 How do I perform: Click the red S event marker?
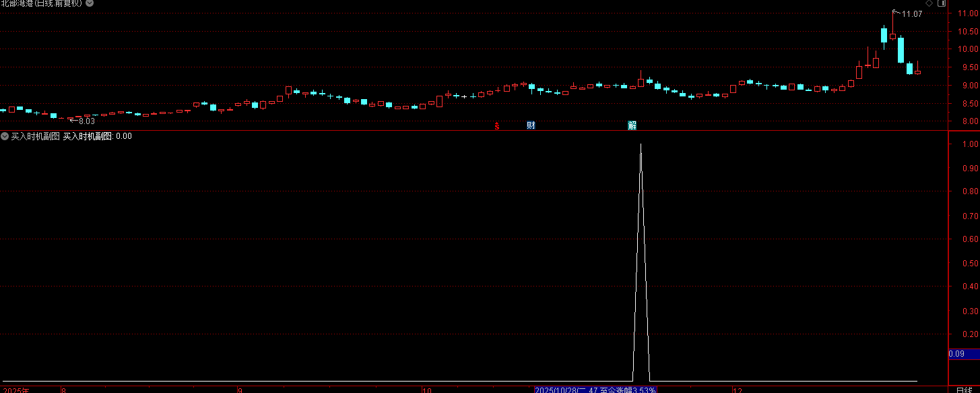[497, 125]
